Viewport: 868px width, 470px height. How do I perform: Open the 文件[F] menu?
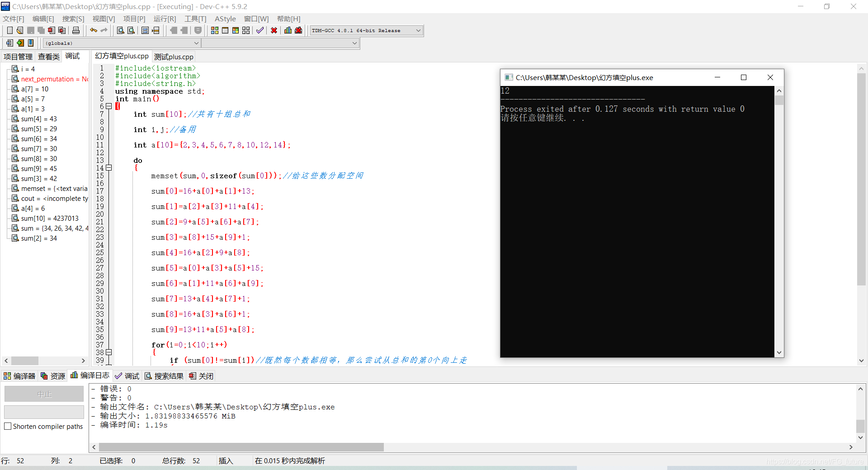tap(14, 19)
